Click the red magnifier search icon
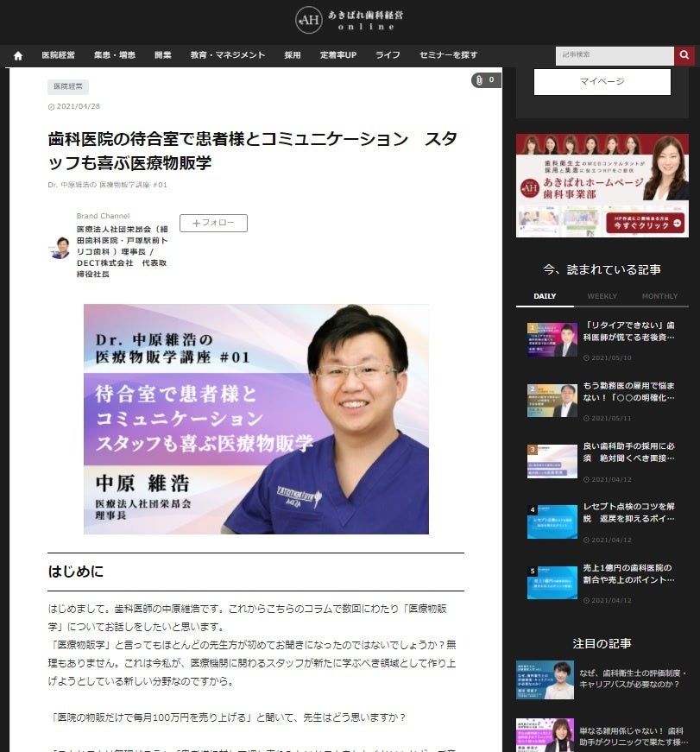Image resolution: width=700 pixels, height=752 pixels. point(684,54)
